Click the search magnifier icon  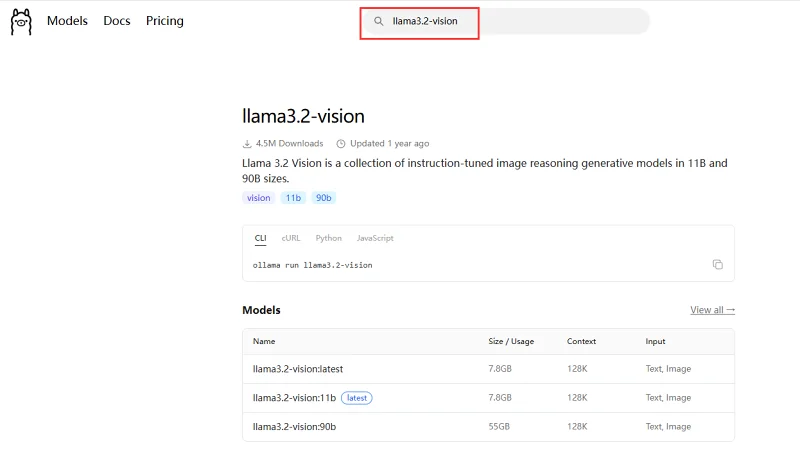379,21
